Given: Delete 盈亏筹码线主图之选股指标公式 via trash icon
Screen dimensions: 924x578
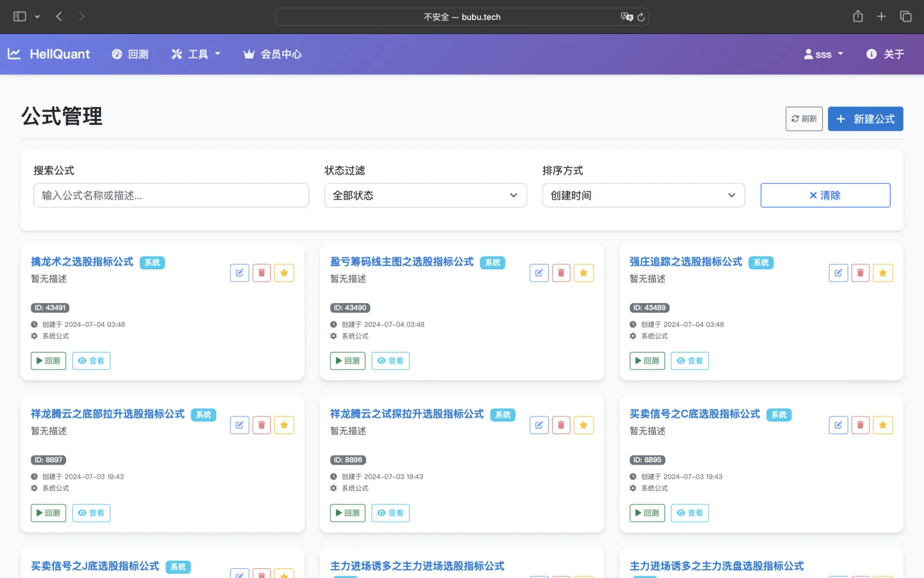Looking at the screenshot, I should point(560,272).
